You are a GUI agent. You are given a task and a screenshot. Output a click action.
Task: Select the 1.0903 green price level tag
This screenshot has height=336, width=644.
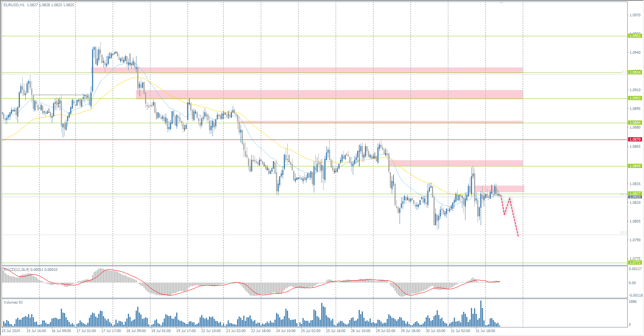[635, 98]
